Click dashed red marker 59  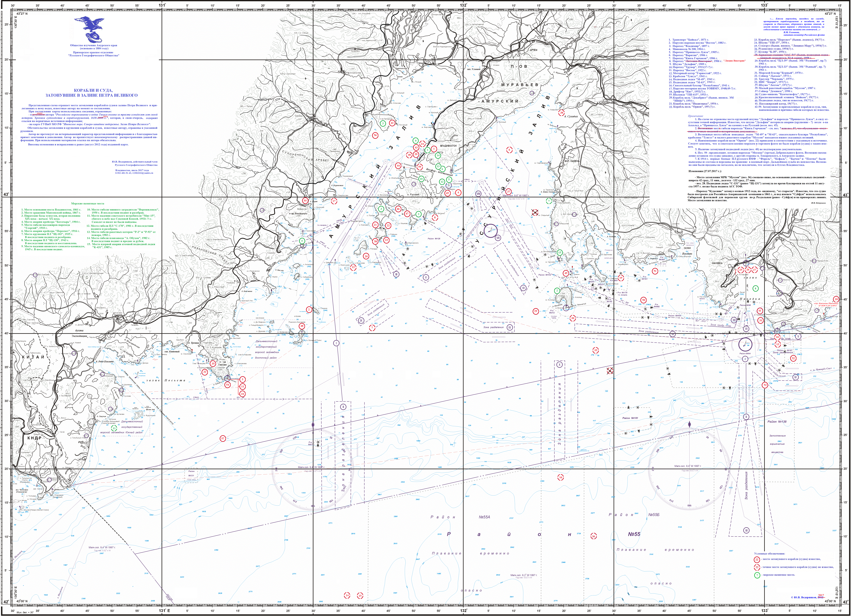(420, 167)
